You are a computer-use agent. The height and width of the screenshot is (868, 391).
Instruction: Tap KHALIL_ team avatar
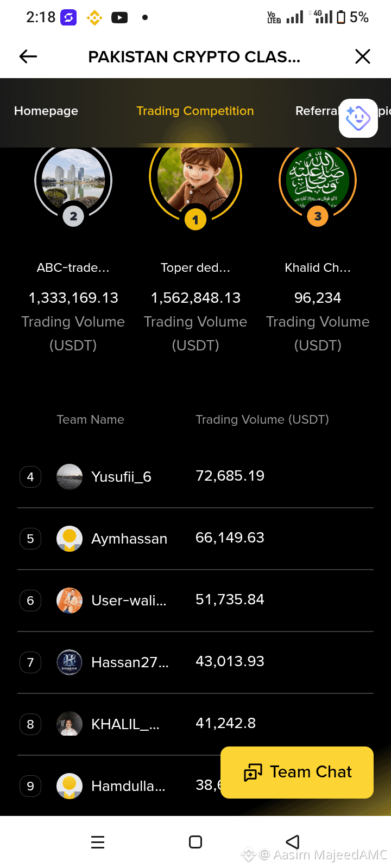point(70,724)
